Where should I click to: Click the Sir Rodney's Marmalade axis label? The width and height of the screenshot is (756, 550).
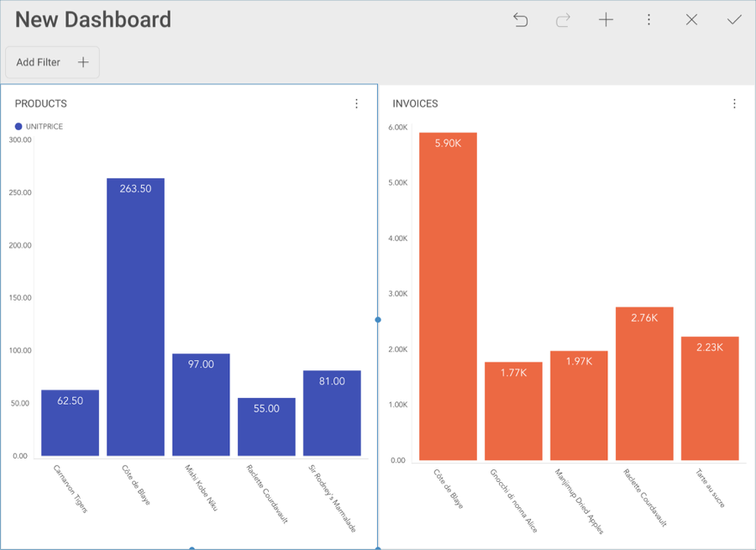(332, 499)
